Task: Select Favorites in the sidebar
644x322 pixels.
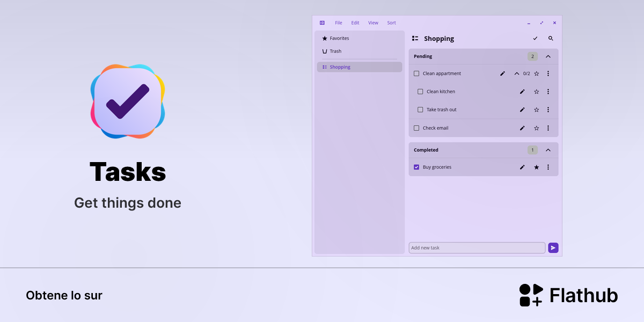Action: 360,38
